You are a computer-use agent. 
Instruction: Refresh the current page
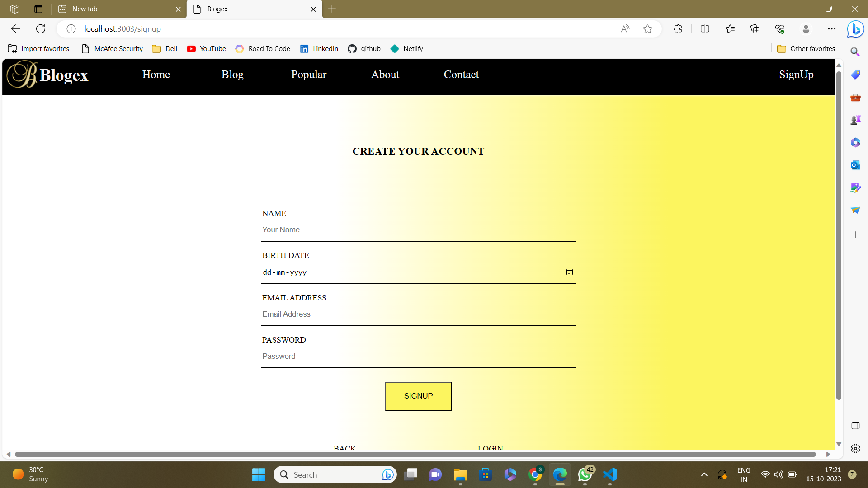[41, 29]
